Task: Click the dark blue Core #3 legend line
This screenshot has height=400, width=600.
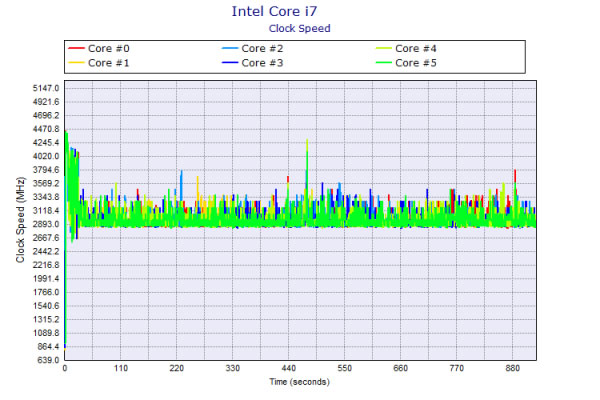Action: tap(230, 62)
